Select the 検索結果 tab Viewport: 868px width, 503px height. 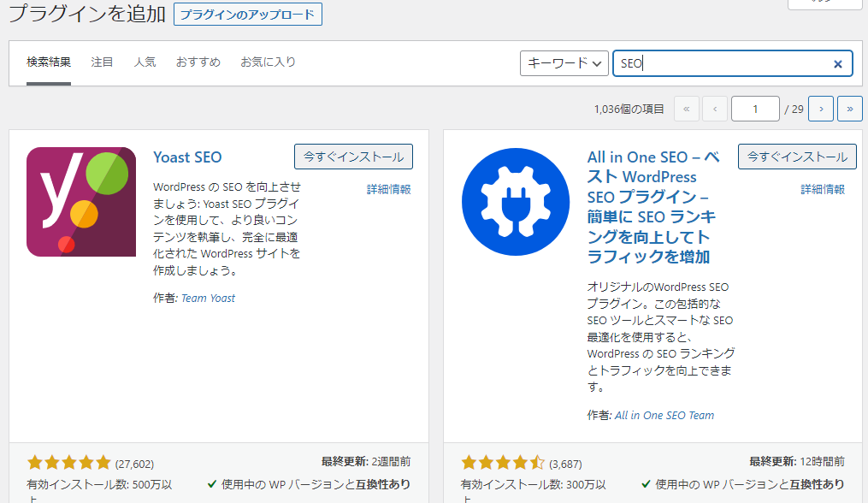click(49, 62)
